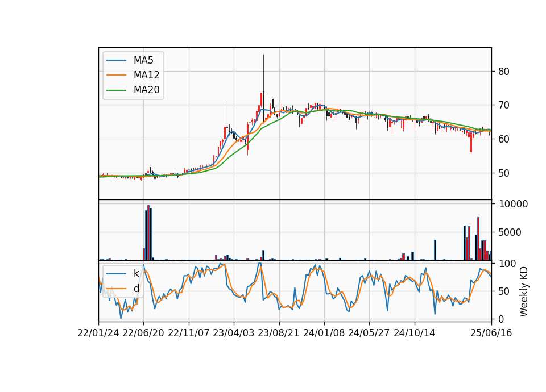Click the orange MA12 legend line sample
Image resolution: width=546 pixels, height=392 pixels.
point(116,76)
